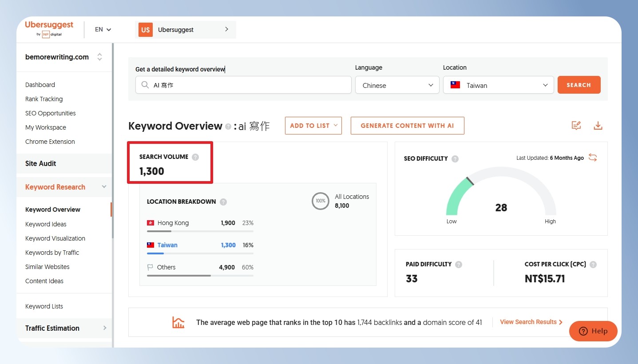
Task: Click the Hong Kong flag icon
Action: point(151,223)
